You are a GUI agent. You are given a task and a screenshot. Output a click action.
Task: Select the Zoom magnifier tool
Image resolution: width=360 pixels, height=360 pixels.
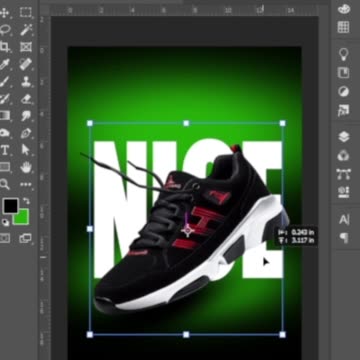coord(4,184)
